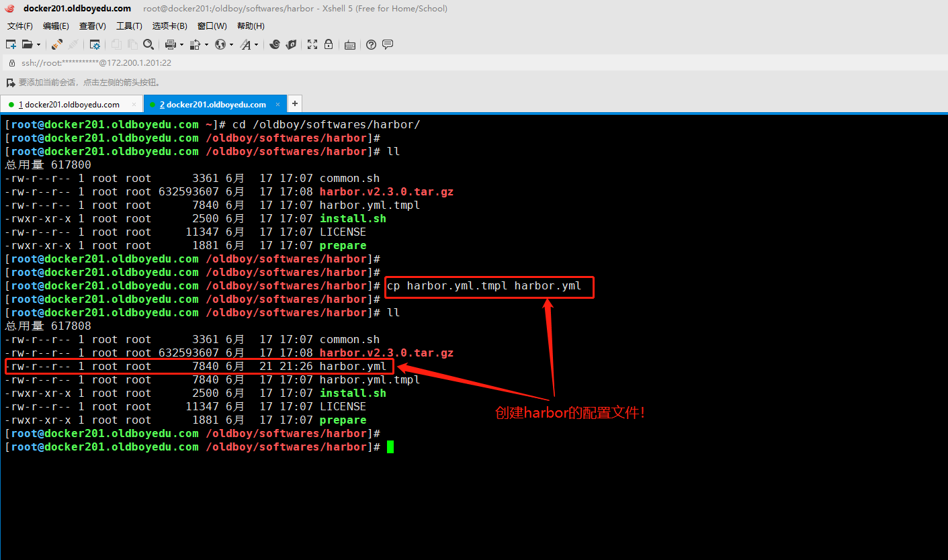Expand the globe encoding dropdown arrow
This screenshot has height=560, width=948.
[232, 45]
